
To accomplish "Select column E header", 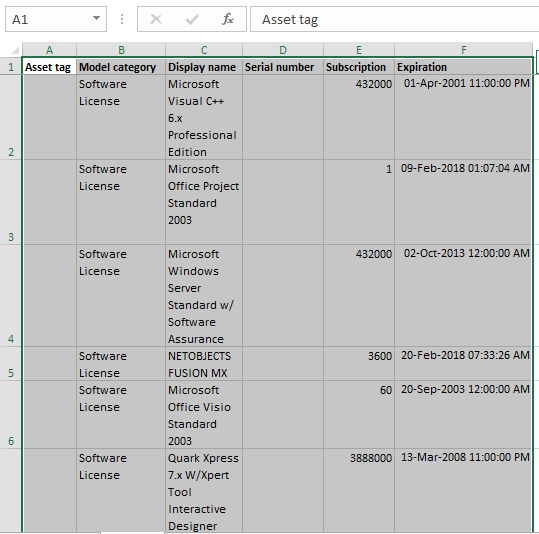I will [x=359, y=50].
